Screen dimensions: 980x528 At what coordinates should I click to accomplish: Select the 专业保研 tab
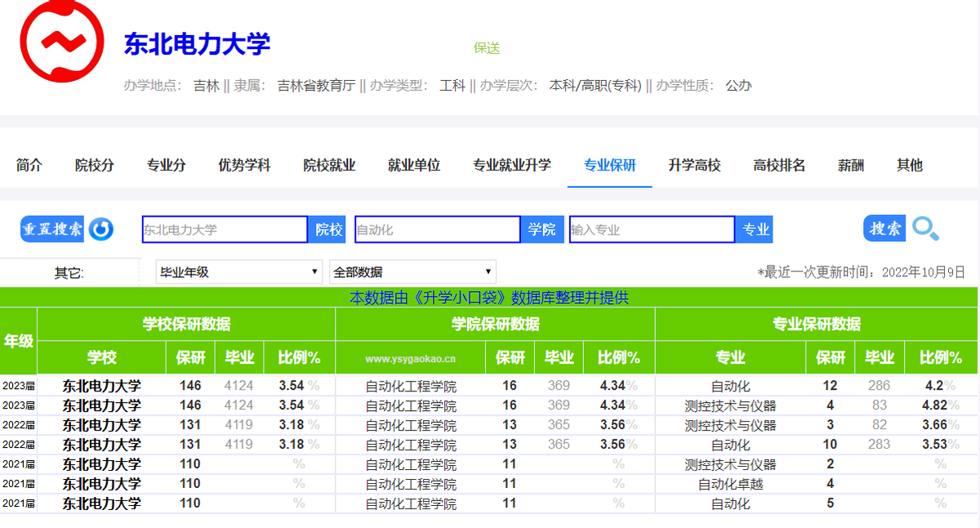[610, 165]
